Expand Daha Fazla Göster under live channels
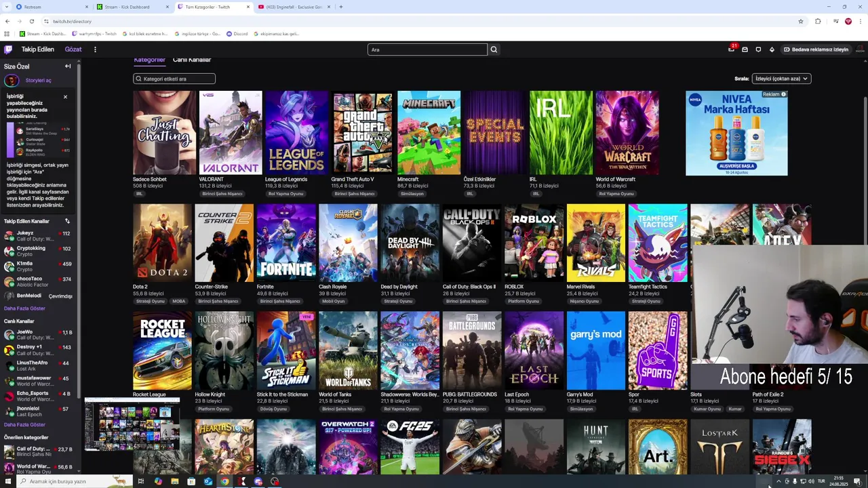This screenshot has height=488, width=868. coord(24,424)
